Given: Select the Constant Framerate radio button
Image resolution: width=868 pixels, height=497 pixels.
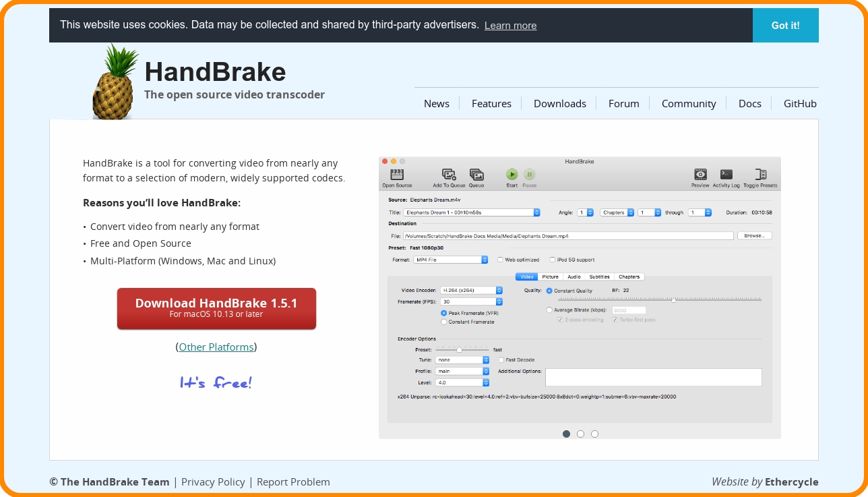Looking at the screenshot, I should [443, 322].
